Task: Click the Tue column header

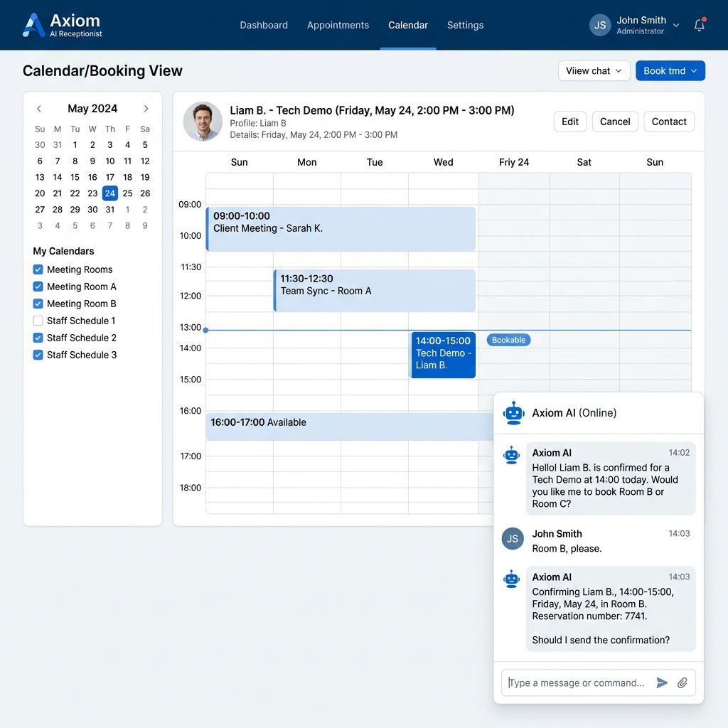Action: [375, 162]
